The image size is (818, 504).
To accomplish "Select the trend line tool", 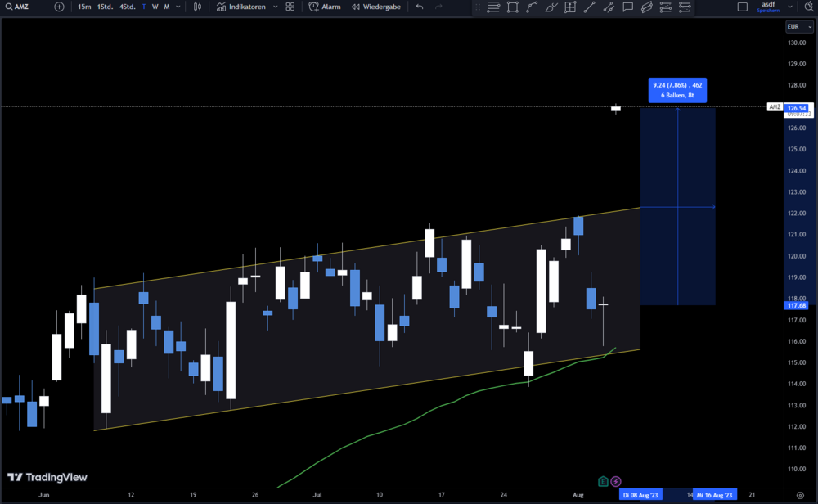I will [590, 7].
